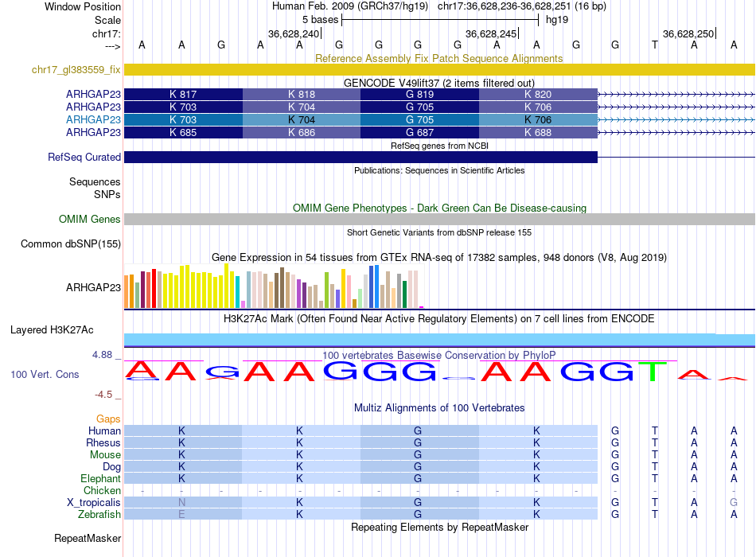Image resolution: width=756 pixels, height=557 pixels.
Task: Open the OMIM Gene Phenotypes title link
Action: (439, 208)
